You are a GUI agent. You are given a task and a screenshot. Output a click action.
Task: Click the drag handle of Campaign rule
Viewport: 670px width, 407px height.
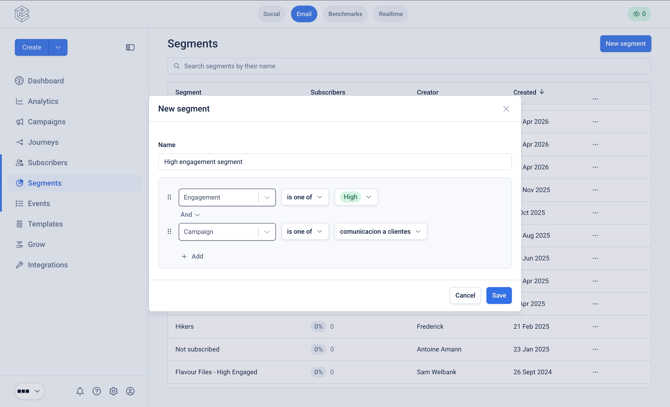pyautogui.click(x=169, y=231)
